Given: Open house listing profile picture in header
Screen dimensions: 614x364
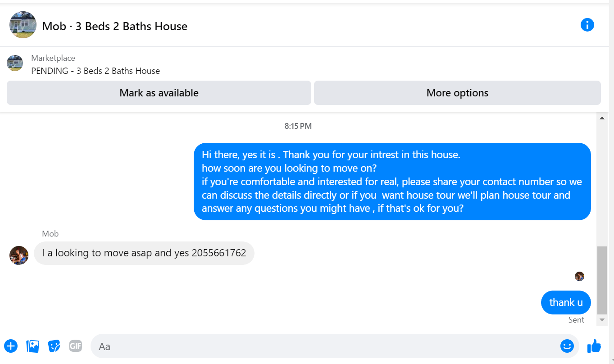Looking at the screenshot, I should click(x=23, y=25).
